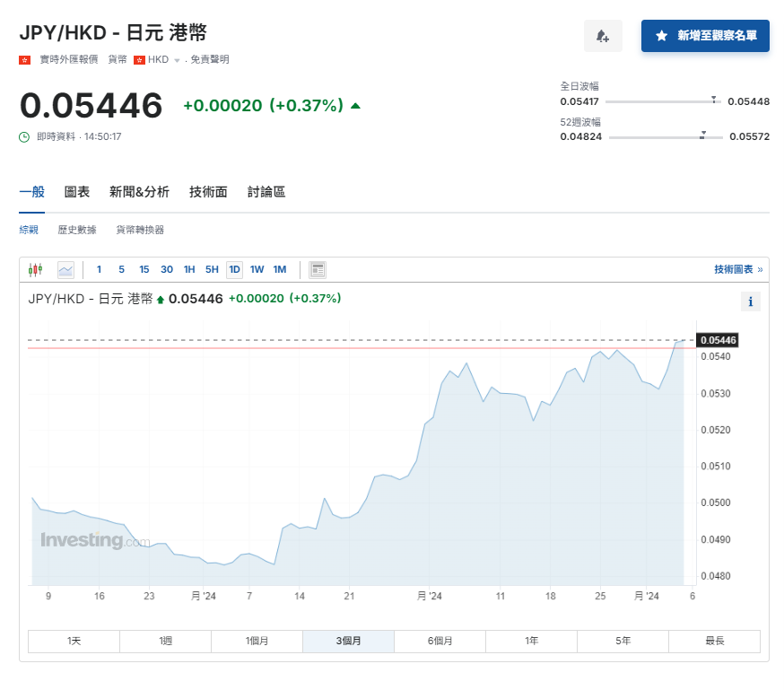The image size is (784, 690).
Task: Switch to the 新聞&分析 tab
Action: click(138, 191)
